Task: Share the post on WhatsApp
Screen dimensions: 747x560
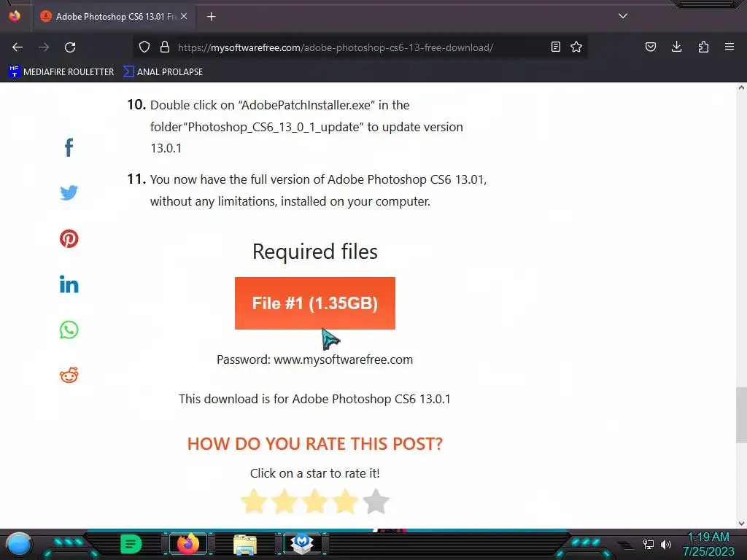Action: click(x=69, y=330)
